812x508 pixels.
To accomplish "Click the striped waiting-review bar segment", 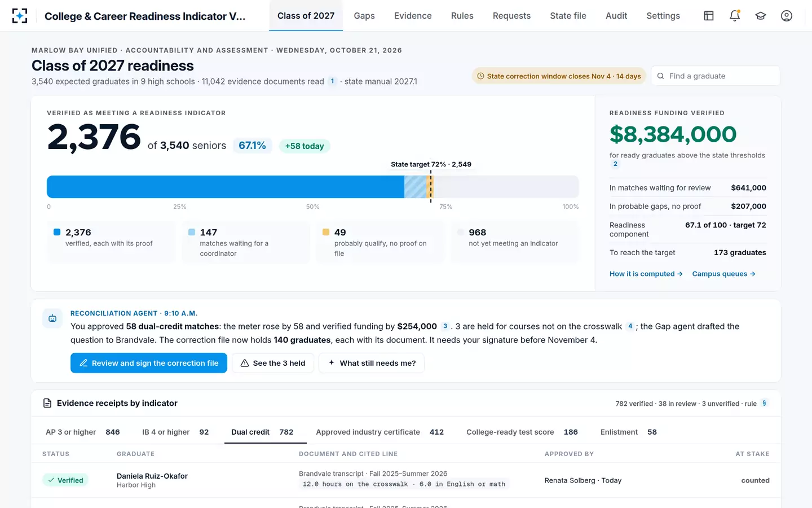I will click(x=416, y=187).
